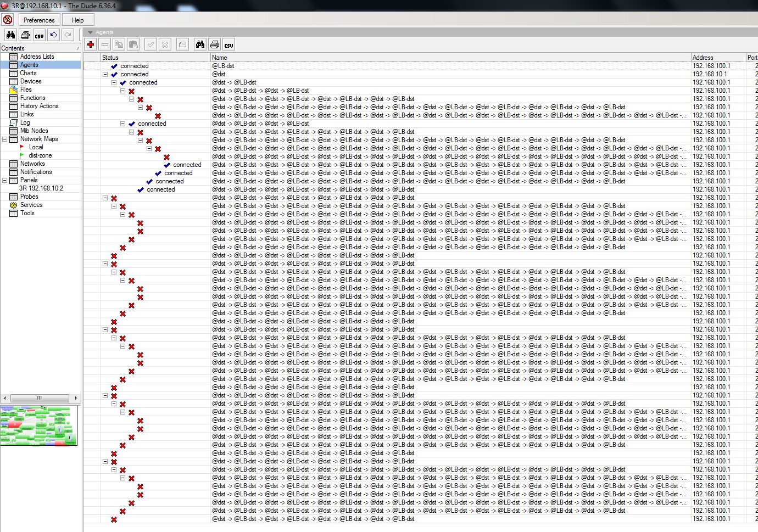Viewport: 758px width, 532px height.
Task: Collapse the Agents panel header
Action: pyautogui.click(x=90, y=32)
